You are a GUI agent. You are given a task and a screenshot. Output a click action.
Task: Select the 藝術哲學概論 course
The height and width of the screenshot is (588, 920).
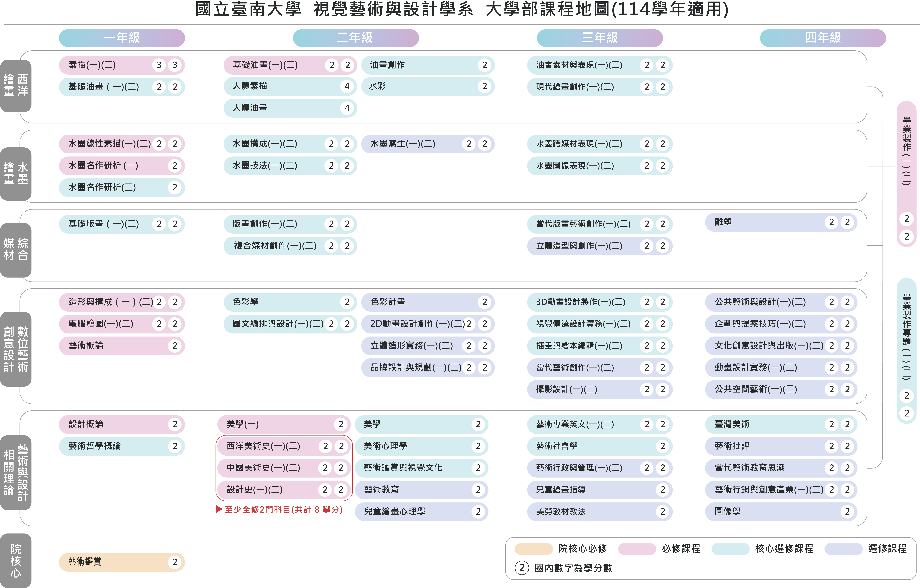tap(122, 446)
